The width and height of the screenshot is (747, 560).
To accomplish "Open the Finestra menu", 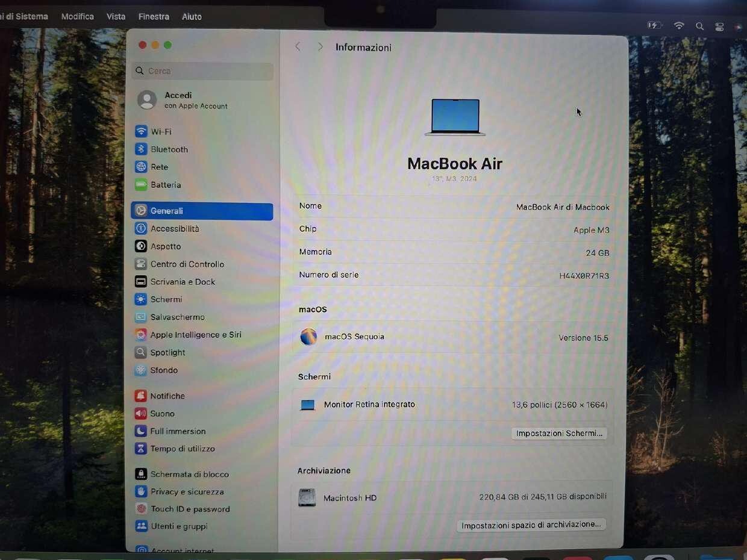I will pos(154,16).
